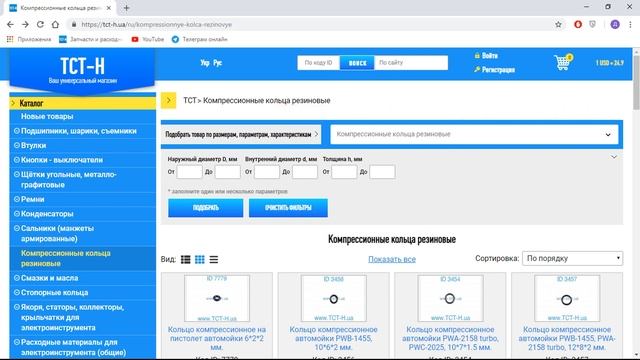Open the shield extension icon
The height and width of the screenshot is (360, 640).
(x=593, y=24)
